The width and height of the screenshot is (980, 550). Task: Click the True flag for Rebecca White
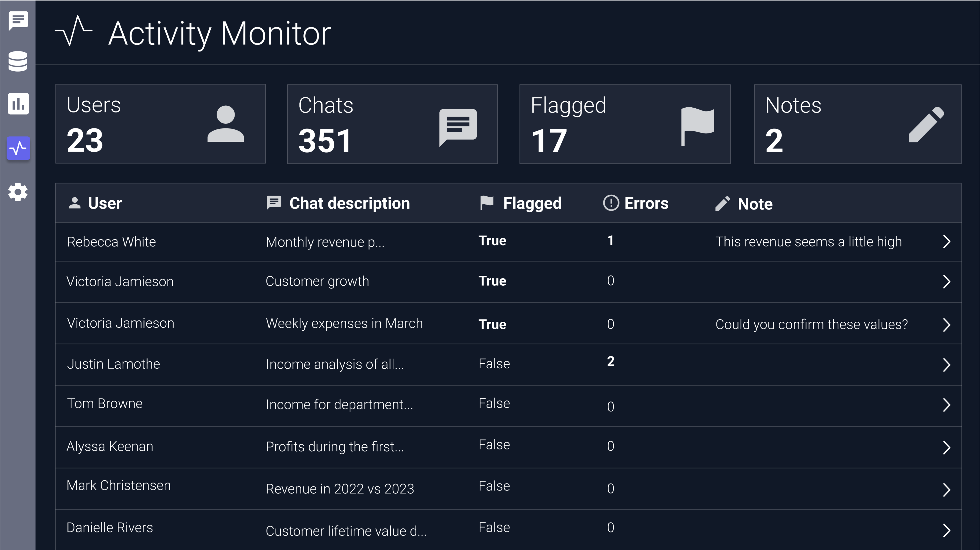tap(492, 241)
